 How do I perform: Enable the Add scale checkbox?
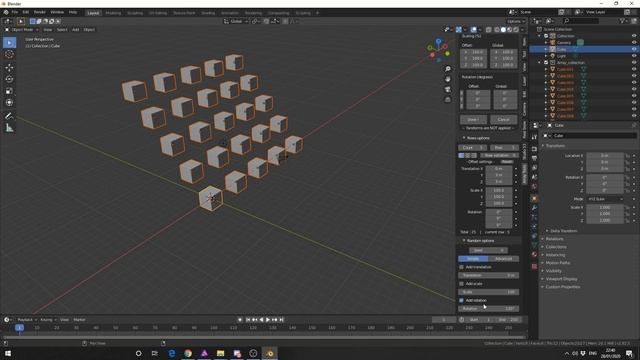point(461,284)
